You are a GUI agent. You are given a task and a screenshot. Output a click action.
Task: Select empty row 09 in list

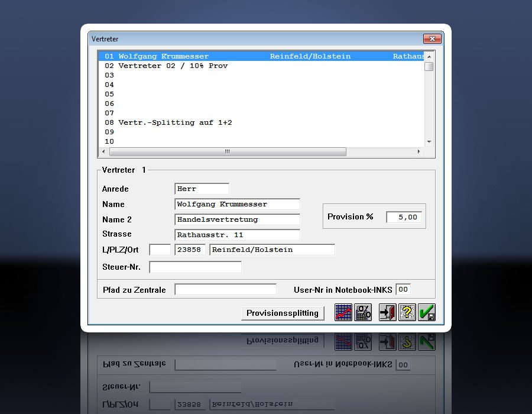tap(261, 132)
